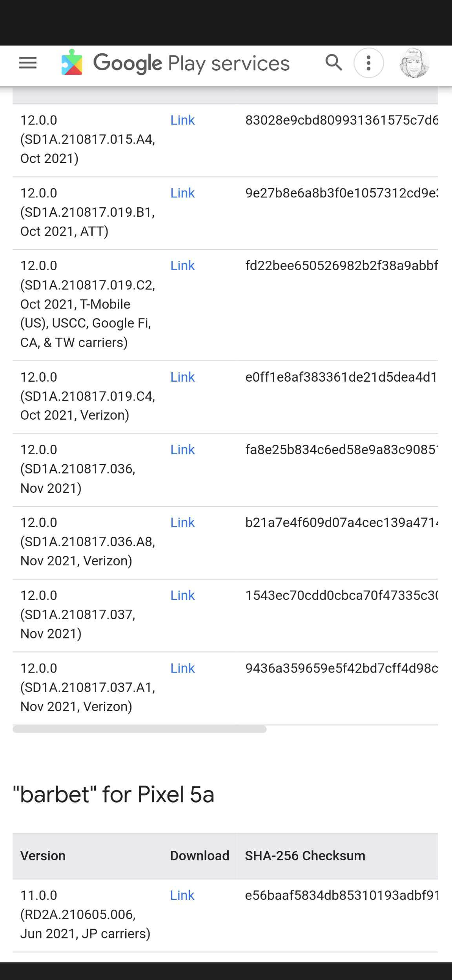Image resolution: width=452 pixels, height=980 pixels.
Task: Download link for SD1A.210817.015.A4 build
Action: pos(182,120)
